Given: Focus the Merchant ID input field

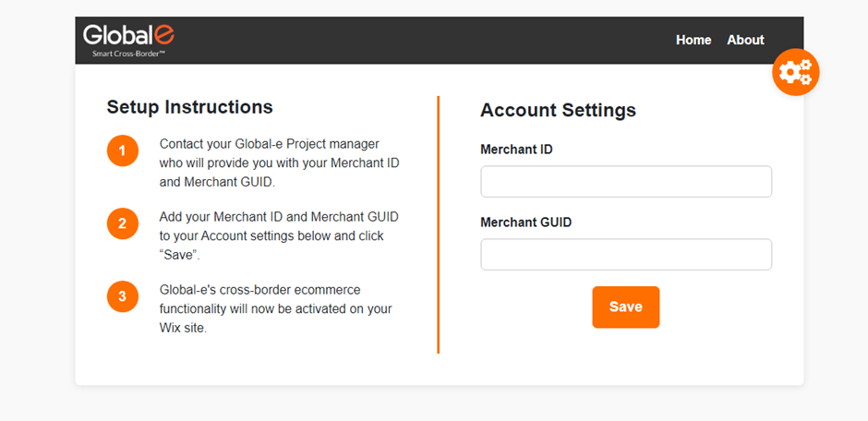Looking at the screenshot, I should [625, 182].
